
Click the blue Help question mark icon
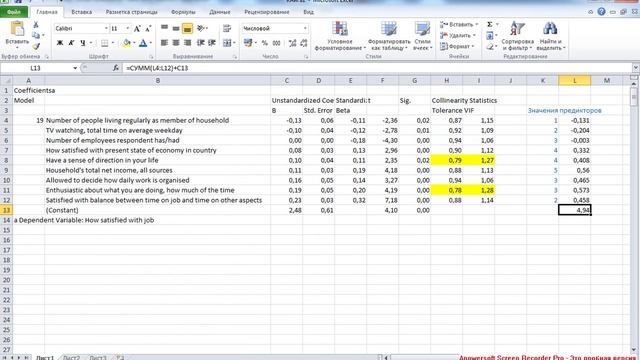tap(601, 11)
